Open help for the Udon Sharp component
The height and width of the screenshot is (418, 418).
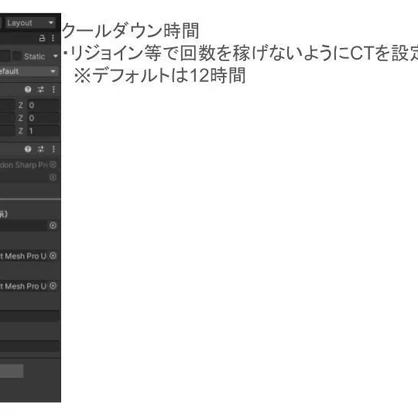pos(28,149)
